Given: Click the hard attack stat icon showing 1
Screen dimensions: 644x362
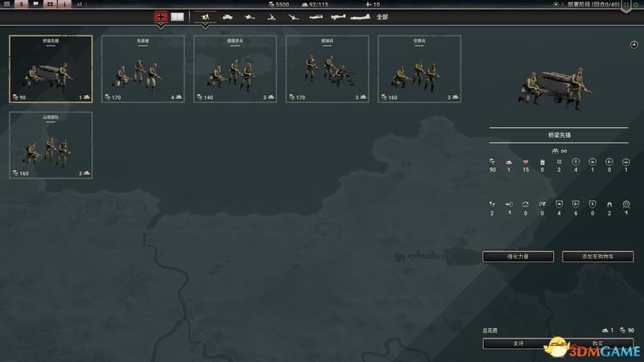Looking at the screenshot, I should click(592, 162).
